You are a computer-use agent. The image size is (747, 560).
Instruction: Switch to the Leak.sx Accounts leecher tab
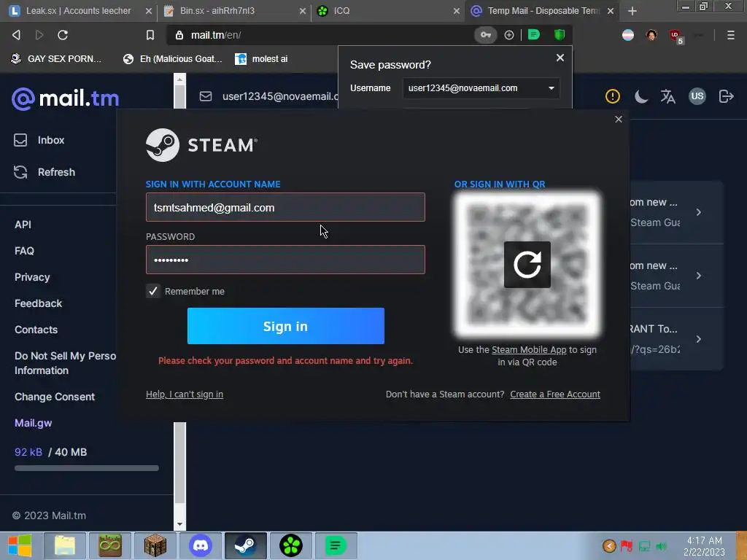coord(78,10)
